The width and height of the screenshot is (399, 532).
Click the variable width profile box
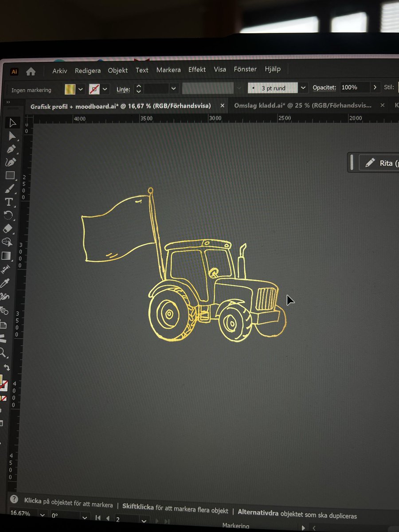208,88
